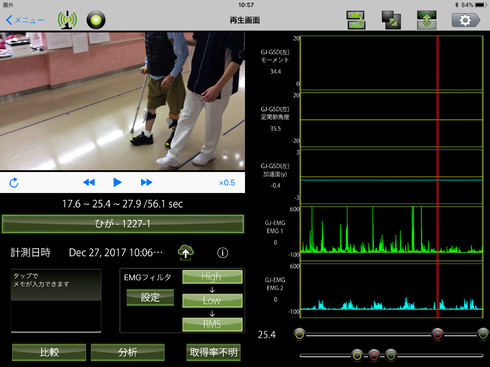Toggle the RMS EMG filter

212,324
